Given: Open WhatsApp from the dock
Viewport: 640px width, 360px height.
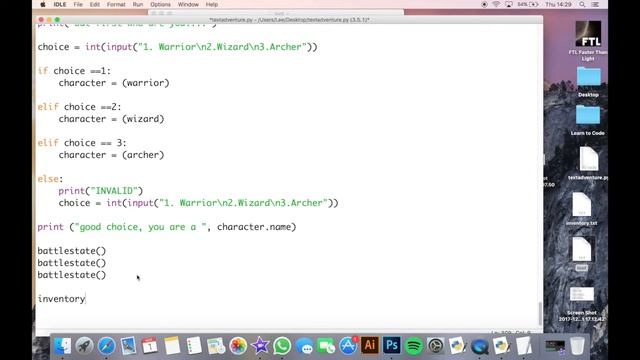Looking at the screenshot, I should tap(282, 346).
